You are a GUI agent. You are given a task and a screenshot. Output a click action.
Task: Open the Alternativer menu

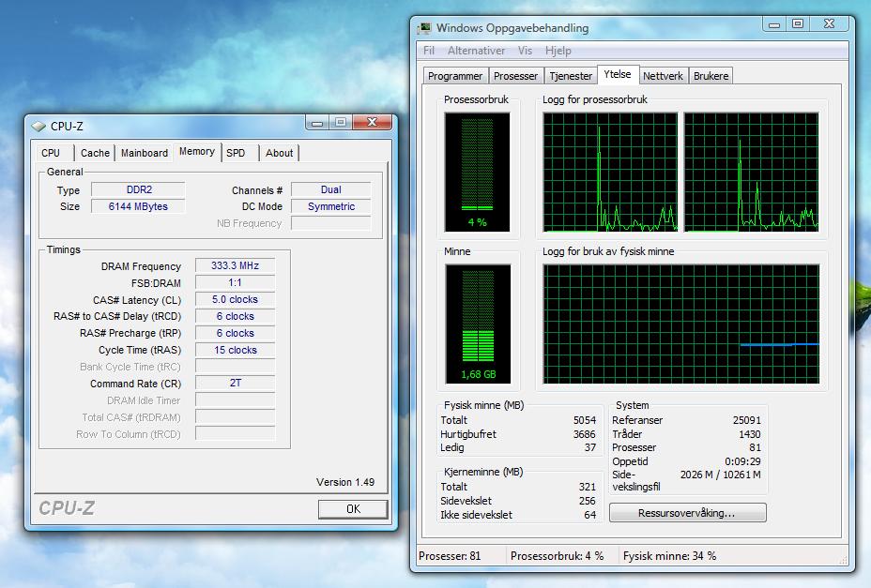click(476, 51)
